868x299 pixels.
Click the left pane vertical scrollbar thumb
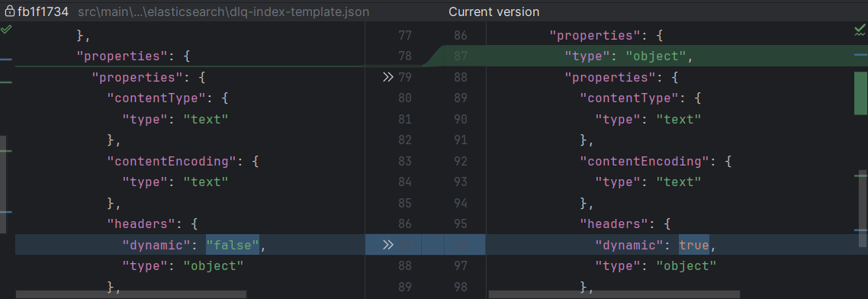coord(3,185)
